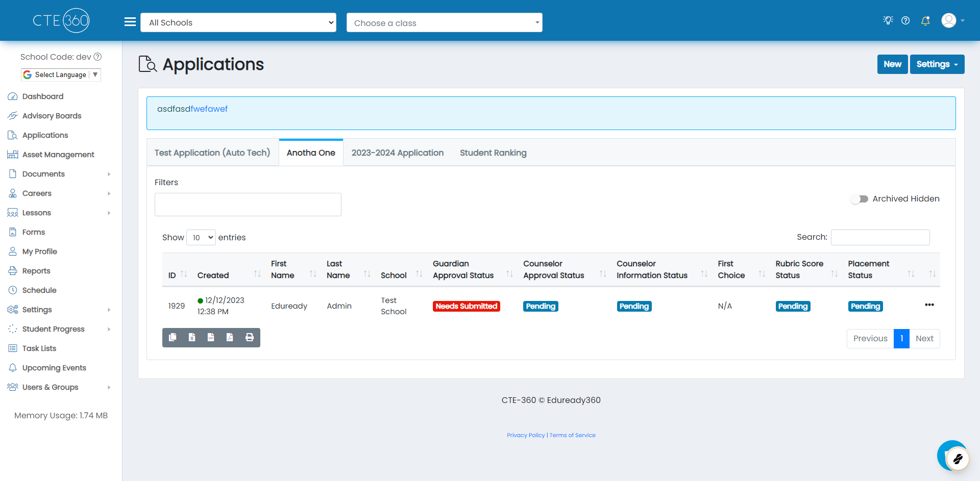The width and height of the screenshot is (980, 481).
Task: Export table to Excel icon
Action: tap(192, 337)
